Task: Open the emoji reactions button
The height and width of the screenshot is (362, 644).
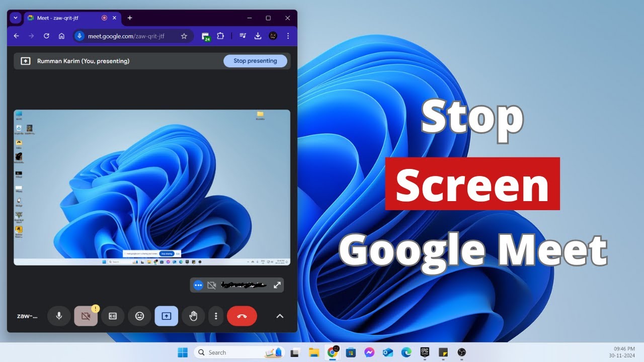Action: coord(139,316)
